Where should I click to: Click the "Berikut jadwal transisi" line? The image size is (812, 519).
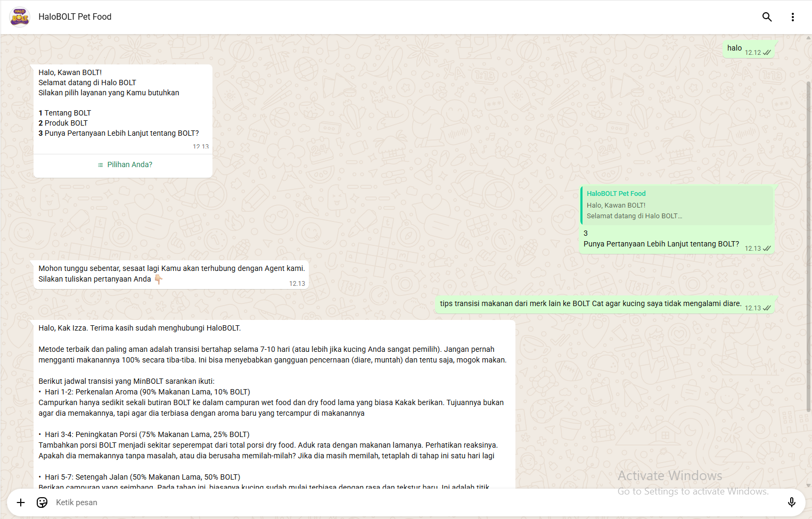(x=127, y=381)
